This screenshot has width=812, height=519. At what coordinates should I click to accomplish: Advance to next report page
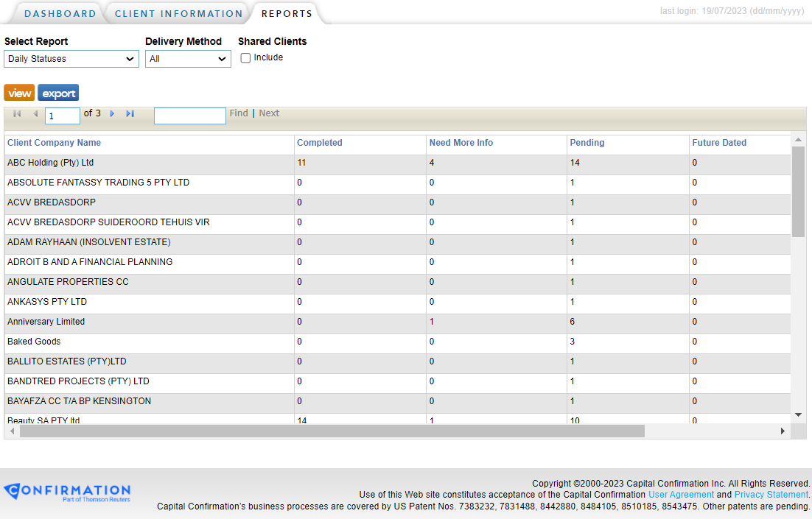tap(112, 114)
